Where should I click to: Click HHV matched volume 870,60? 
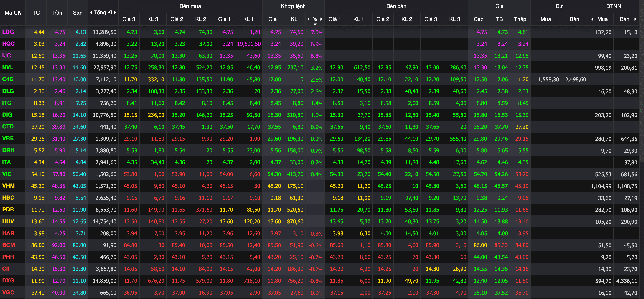tap(295, 221)
